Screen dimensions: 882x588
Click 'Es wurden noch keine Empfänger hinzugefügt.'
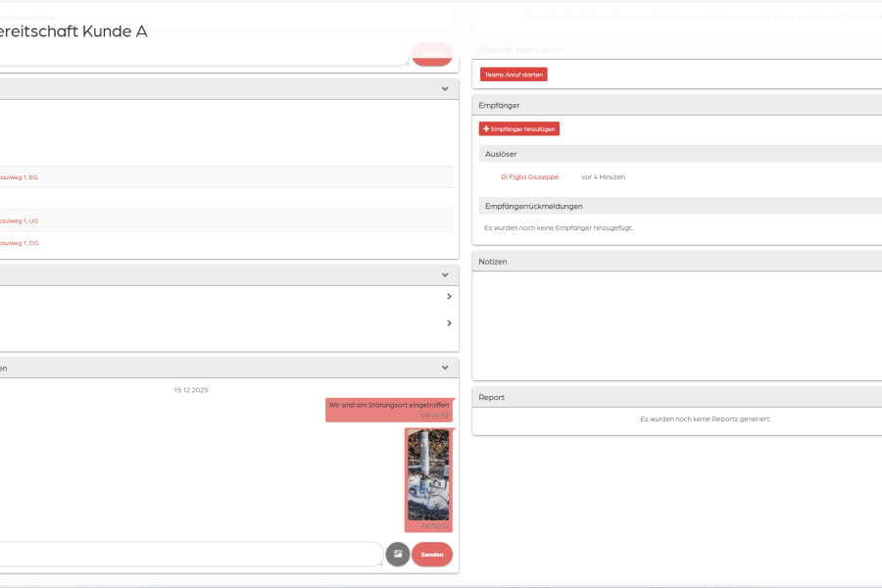coord(559,228)
